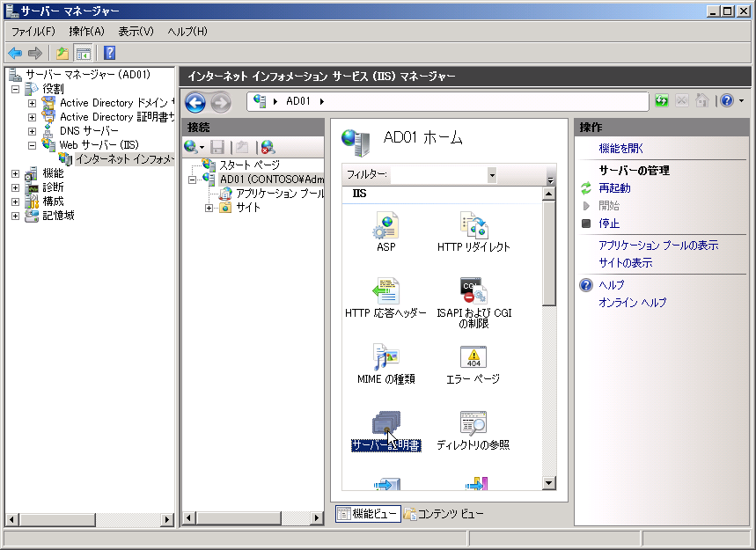
Task: Go back in IIS Manager navigation
Action: [x=195, y=102]
